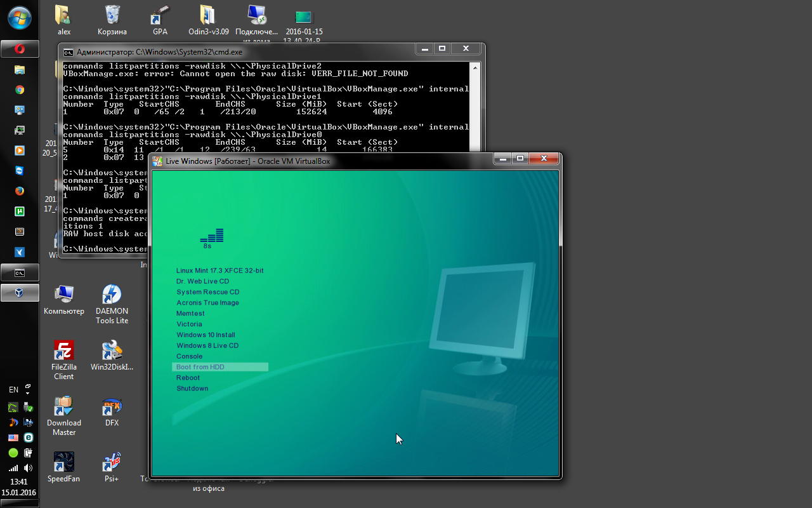Select the FileZilla Client shortcut
Screen dimensions: 812x508
[x=63, y=360]
